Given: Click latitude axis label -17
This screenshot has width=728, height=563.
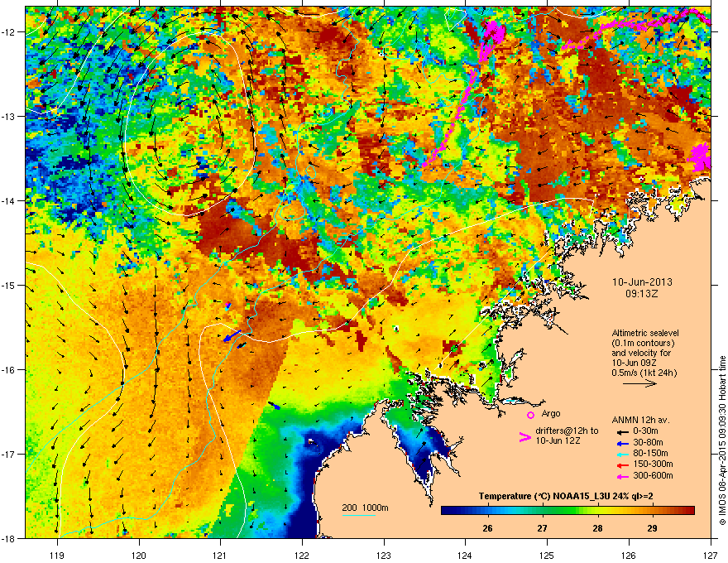Looking at the screenshot, I should [x=9, y=454].
